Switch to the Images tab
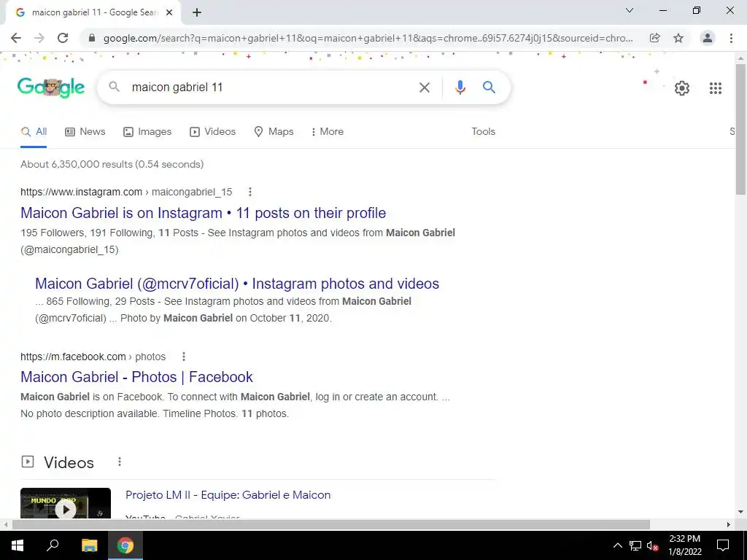Screen dimensions: 747x560 [147, 132]
